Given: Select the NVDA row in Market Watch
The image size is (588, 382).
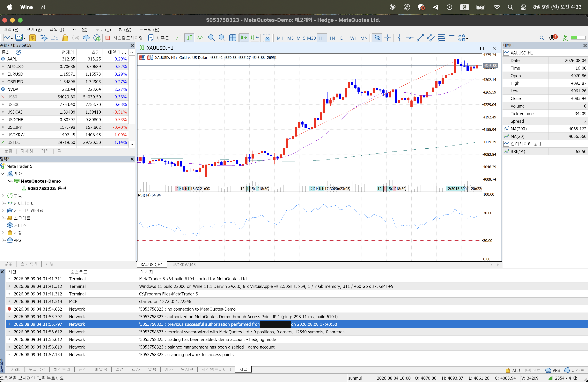Looking at the screenshot, I should click(x=64, y=89).
